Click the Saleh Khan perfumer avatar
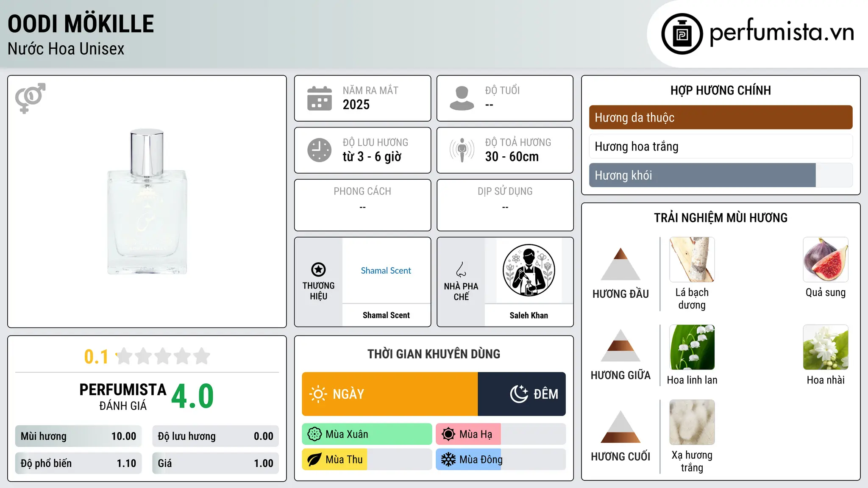This screenshot has height=488, width=868. 529,270
